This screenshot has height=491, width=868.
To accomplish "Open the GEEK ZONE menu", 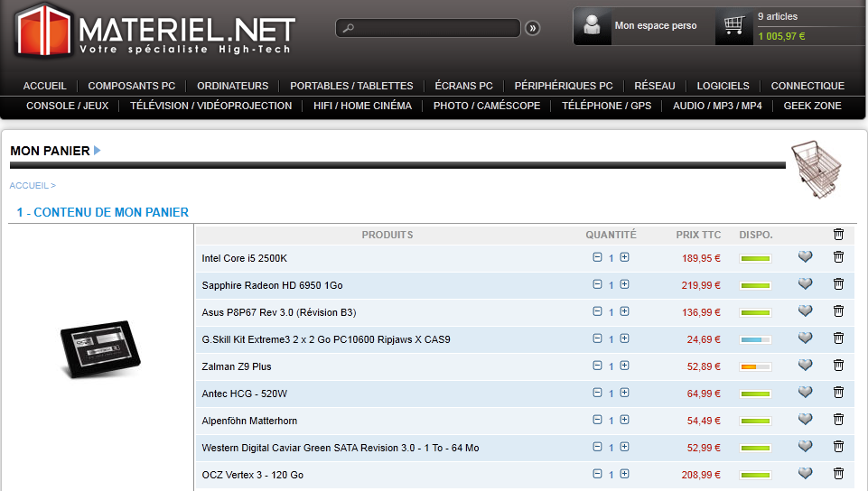I will point(812,106).
